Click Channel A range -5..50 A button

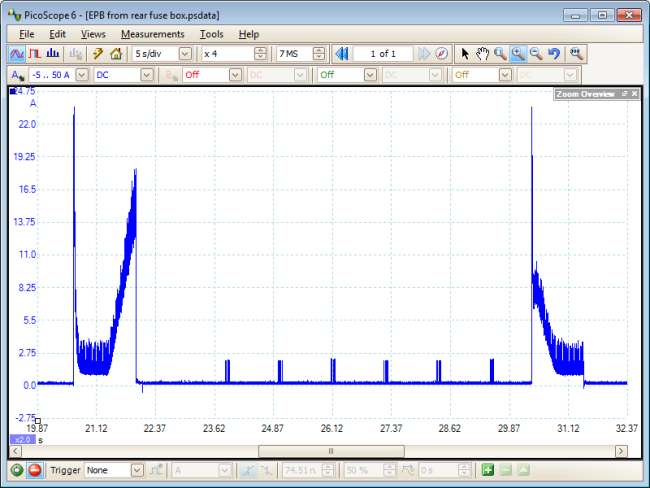click(48, 74)
